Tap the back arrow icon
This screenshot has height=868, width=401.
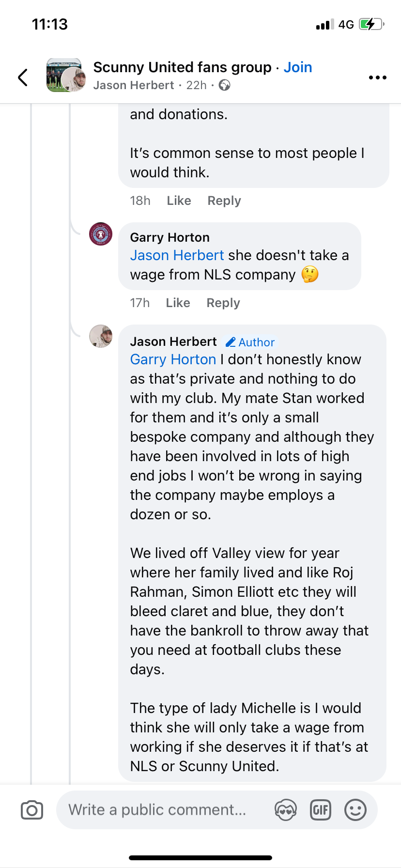(x=23, y=77)
